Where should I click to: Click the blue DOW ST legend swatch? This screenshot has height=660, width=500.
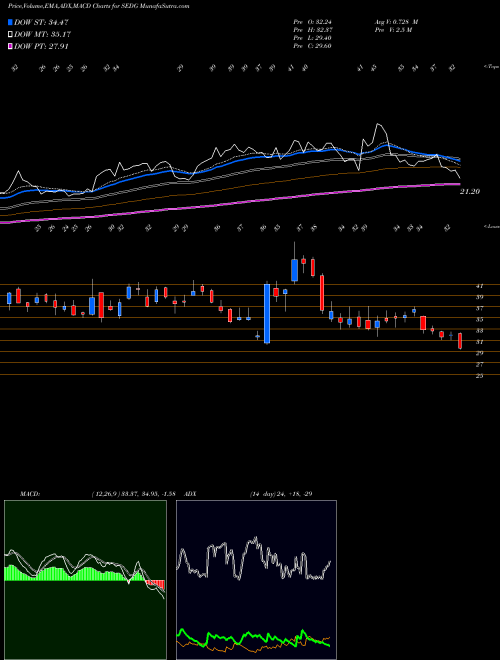[x=11, y=22]
